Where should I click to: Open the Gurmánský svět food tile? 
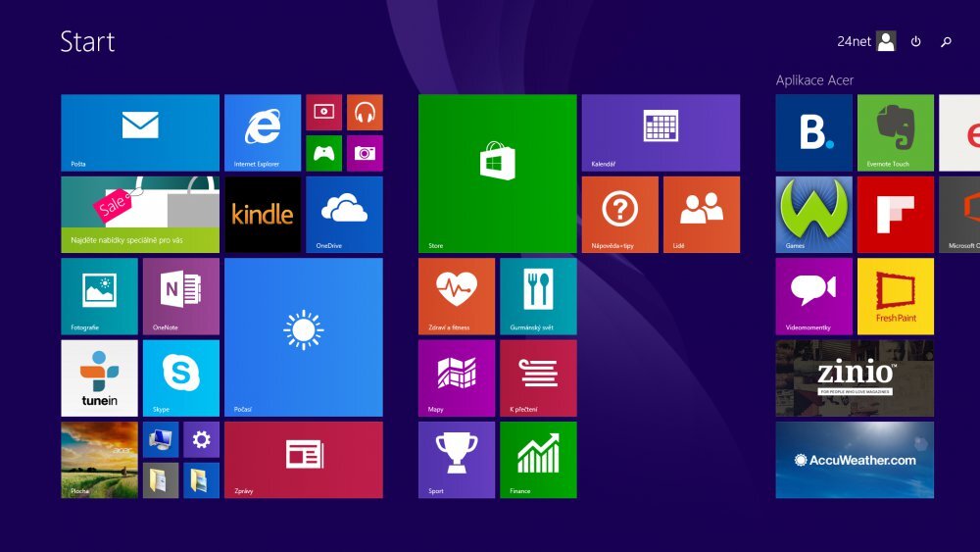(x=538, y=296)
